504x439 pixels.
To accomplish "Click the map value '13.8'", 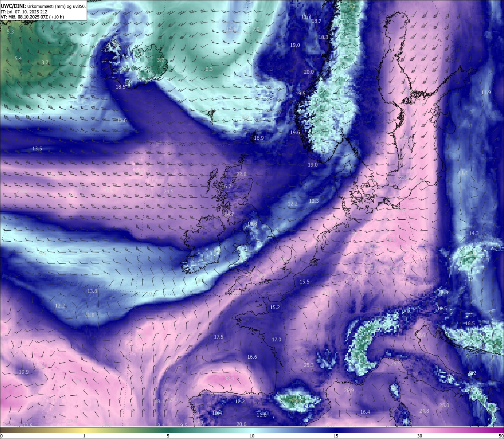I will (92, 291).
